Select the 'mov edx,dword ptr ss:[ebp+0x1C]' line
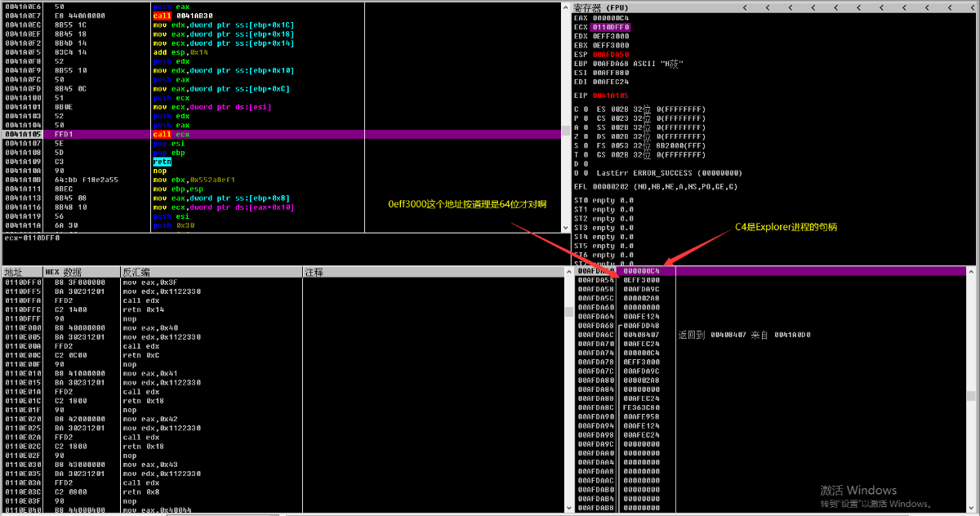This screenshot has width=980, height=516. pos(223,25)
